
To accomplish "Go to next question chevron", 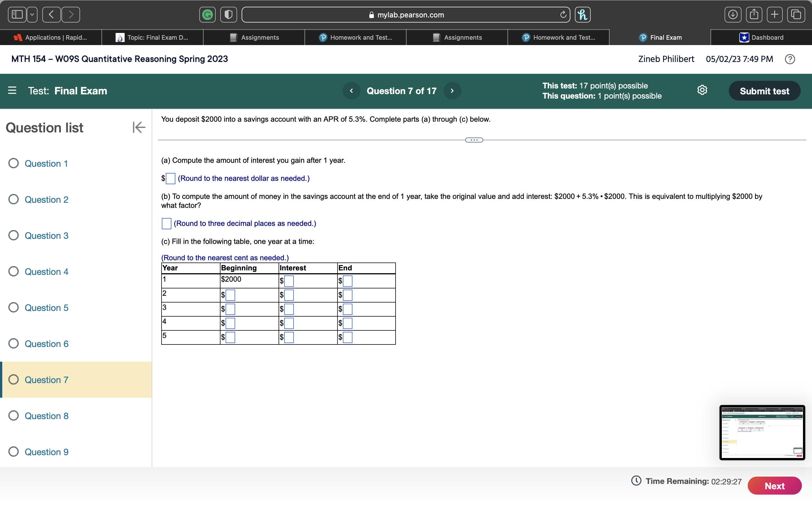I will coord(452,91).
